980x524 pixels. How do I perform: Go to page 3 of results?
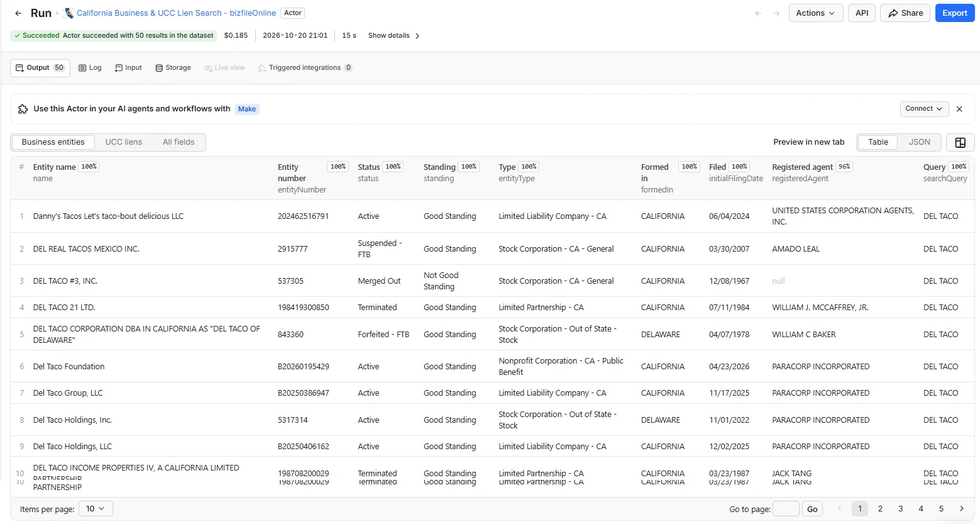click(900, 509)
